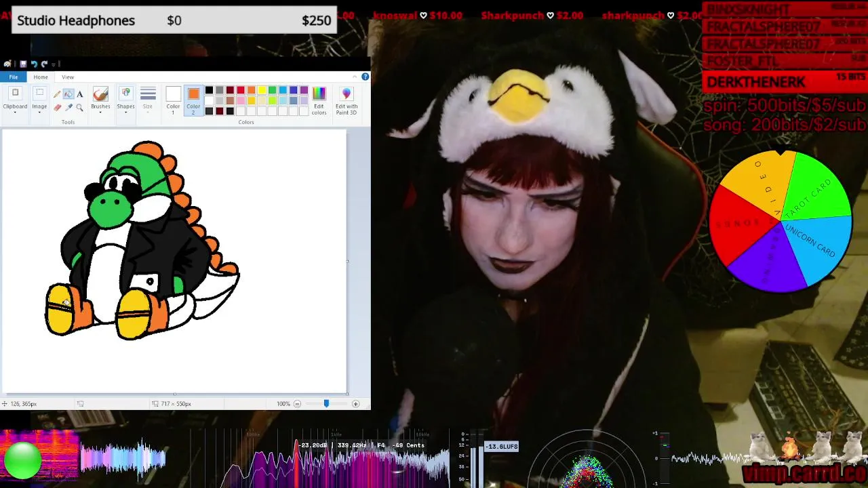Click the Zoom out minus button
Image resolution: width=868 pixels, height=488 pixels.
coord(297,404)
